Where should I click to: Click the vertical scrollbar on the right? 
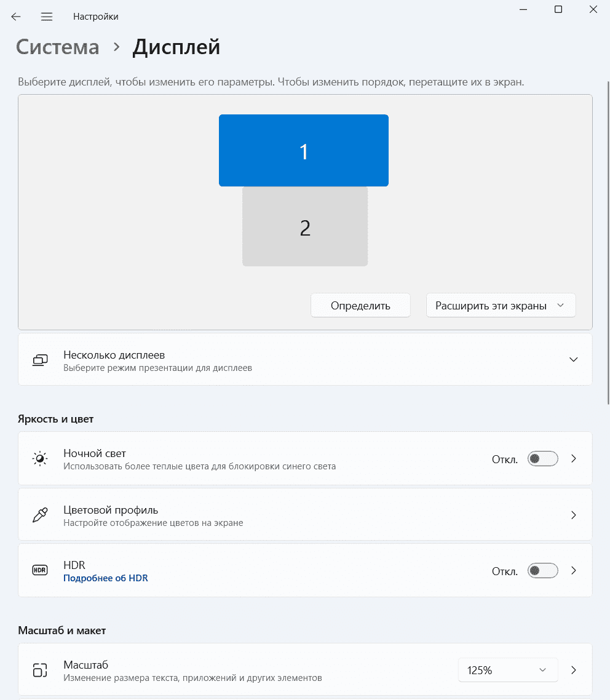(x=606, y=246)
